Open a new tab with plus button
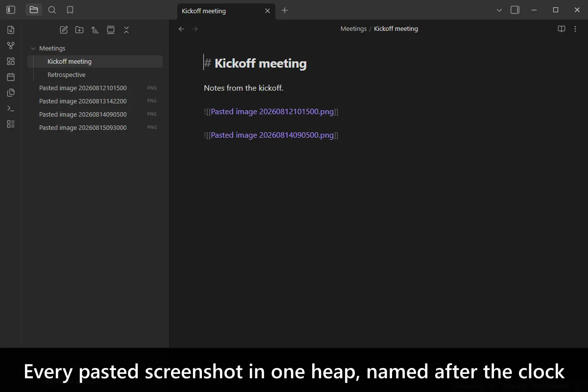588x392 pixels. point(285,10)
